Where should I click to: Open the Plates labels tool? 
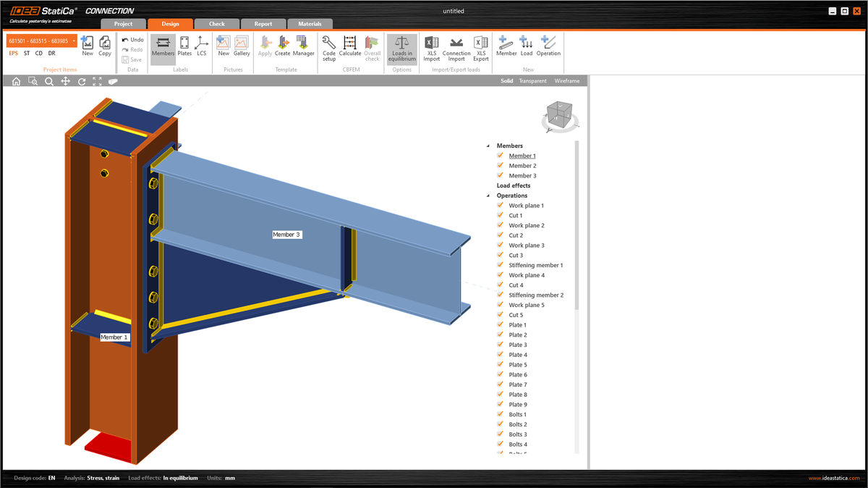pos(184,45)
